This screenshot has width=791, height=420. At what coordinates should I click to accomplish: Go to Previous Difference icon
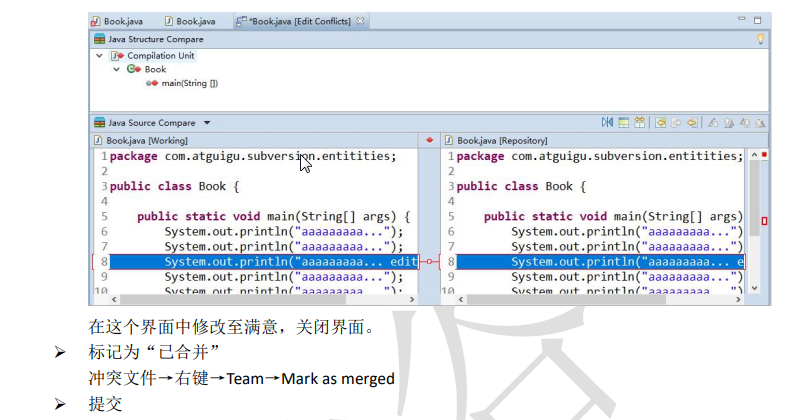click(x=729, y=123)
